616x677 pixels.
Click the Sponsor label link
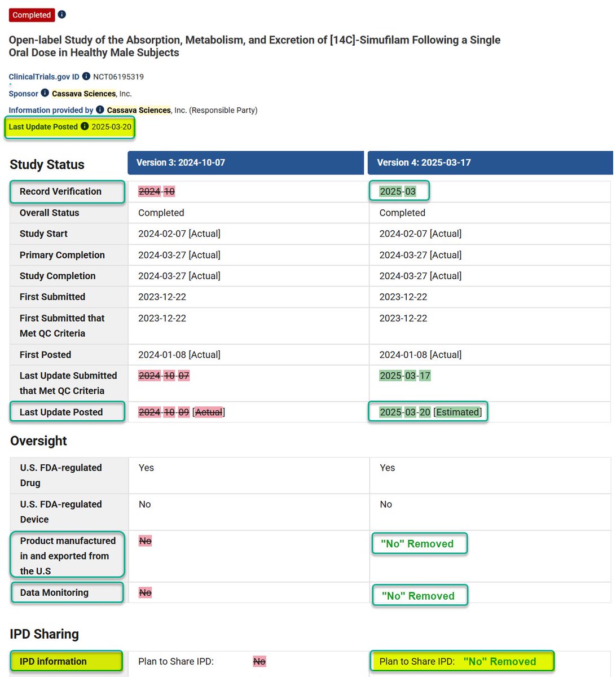pos(24,94)
